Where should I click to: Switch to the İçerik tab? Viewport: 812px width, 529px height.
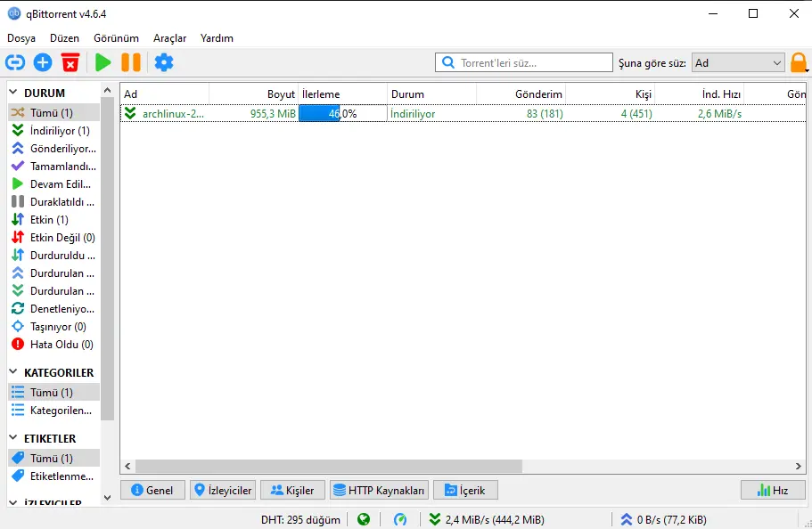point(465,490)
